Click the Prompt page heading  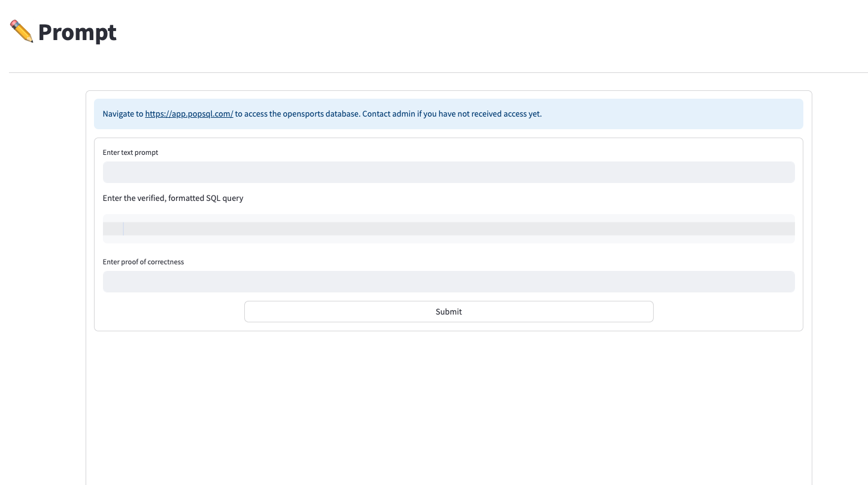(x=77, y=32)
